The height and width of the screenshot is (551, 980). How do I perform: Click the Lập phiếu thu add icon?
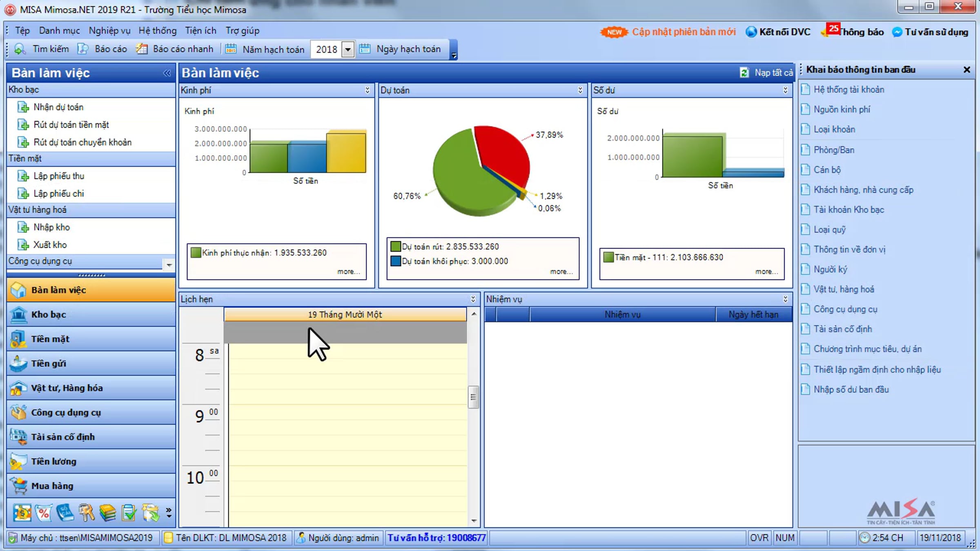click(23, 176)
